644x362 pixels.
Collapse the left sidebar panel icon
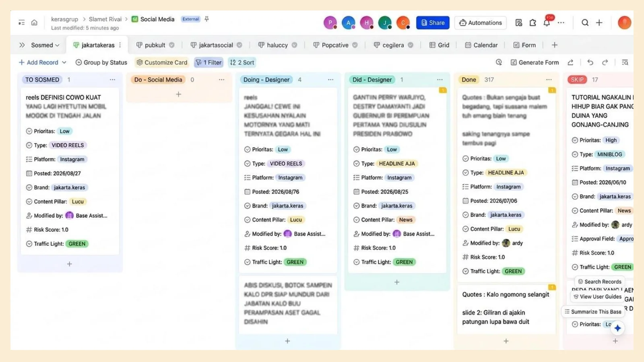[22, 23]
